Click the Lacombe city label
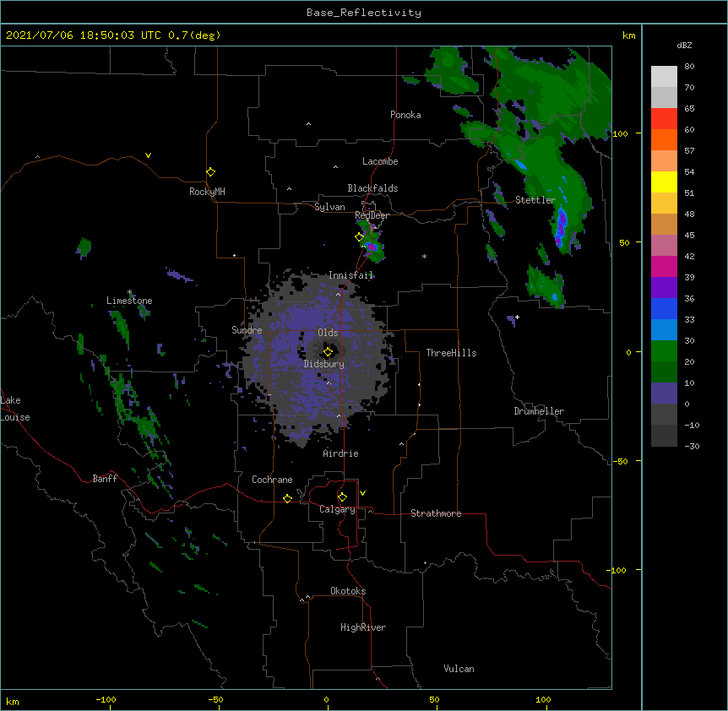The width and height of the screenshot is (728, 711). click(x=380, y=161)
